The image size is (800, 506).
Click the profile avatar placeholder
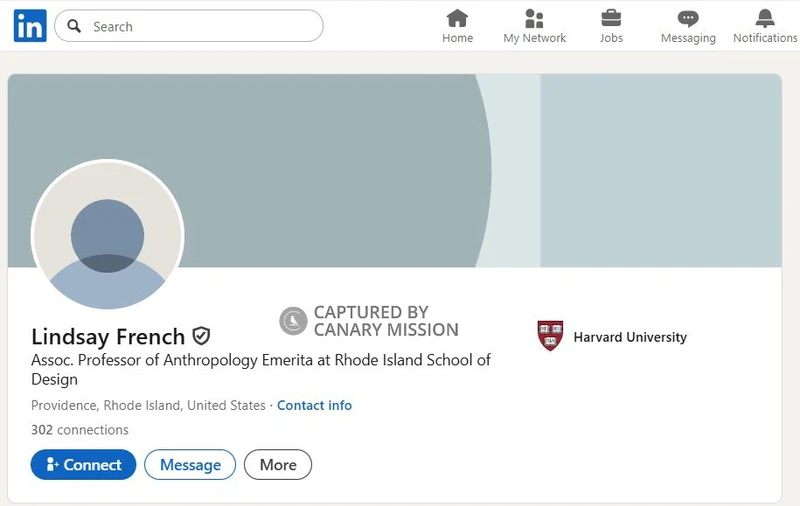click(107, 235)
